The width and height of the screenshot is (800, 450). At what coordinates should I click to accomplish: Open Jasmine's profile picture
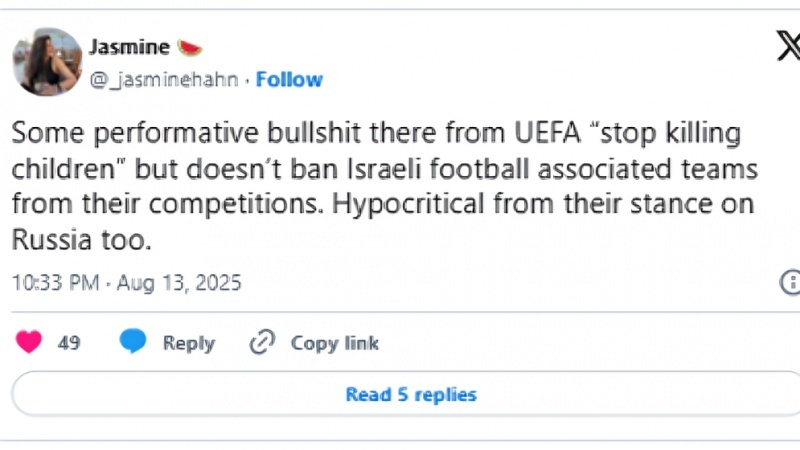point(47,62)
